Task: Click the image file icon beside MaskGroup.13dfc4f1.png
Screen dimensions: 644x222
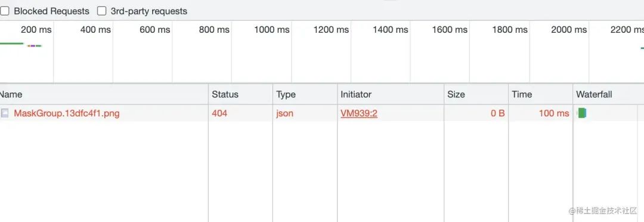Action: tap(5, 113)
